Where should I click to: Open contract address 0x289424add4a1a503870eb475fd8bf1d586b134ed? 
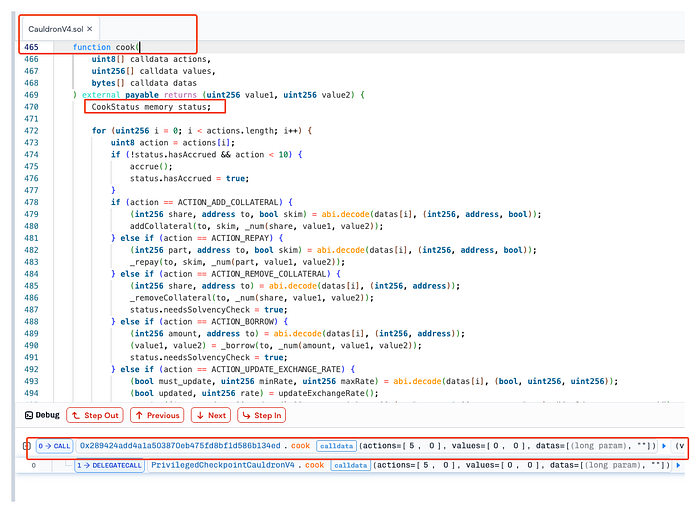pos(180,445)
